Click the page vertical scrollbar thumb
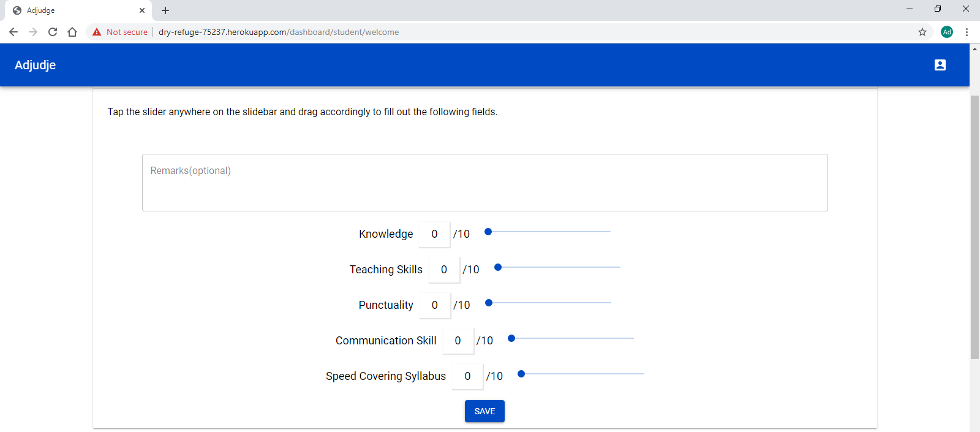This screenshot has width=980, height=432. pos(974,227)
